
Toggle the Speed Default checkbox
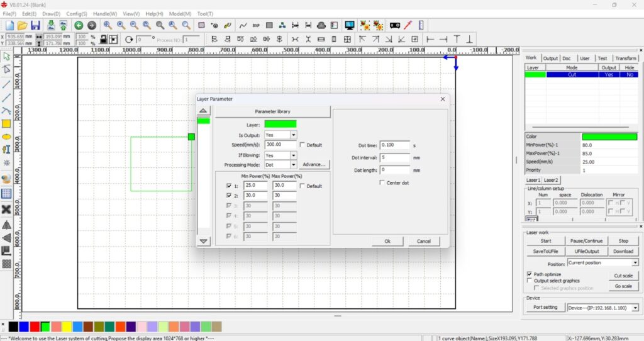tap(303, 145)
